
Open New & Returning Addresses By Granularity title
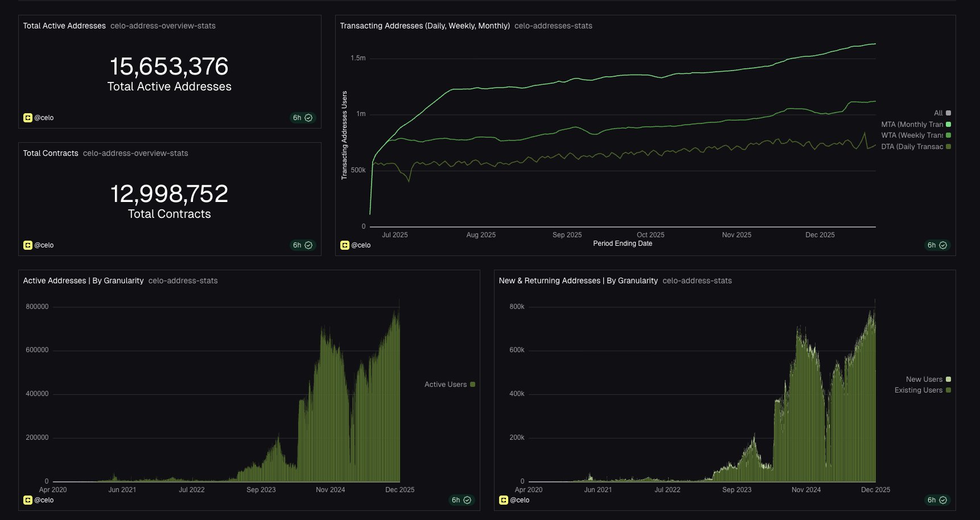[x=578, y=280]
